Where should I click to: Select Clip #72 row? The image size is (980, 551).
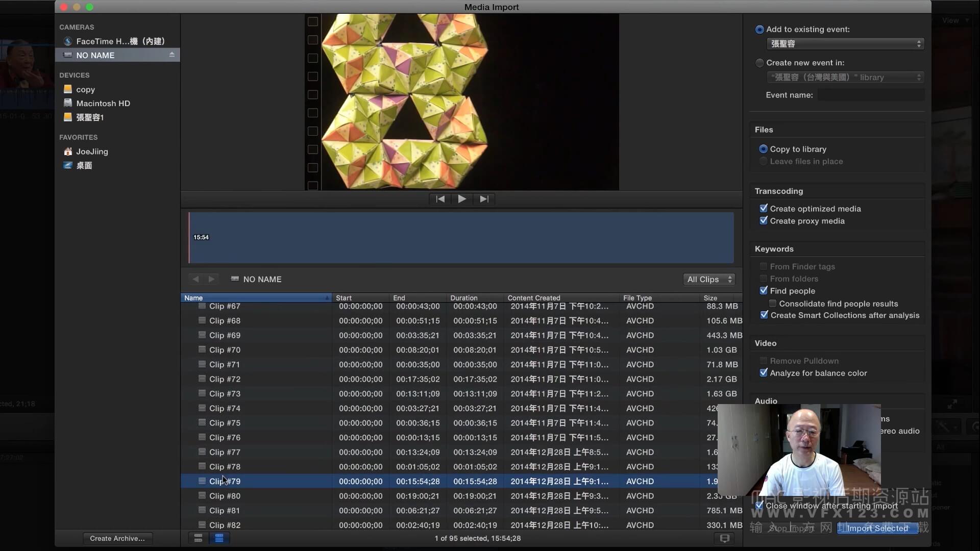[x=462, y=379]
